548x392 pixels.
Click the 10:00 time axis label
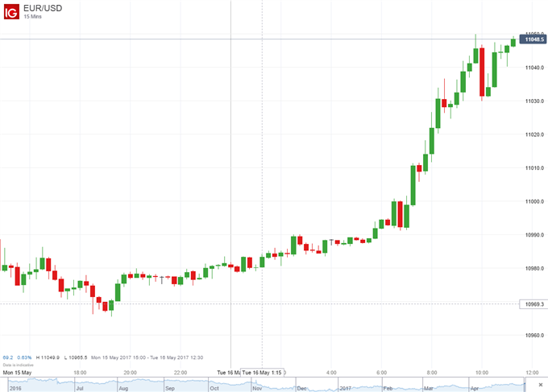pyautogui.click(x=482, y=373)
